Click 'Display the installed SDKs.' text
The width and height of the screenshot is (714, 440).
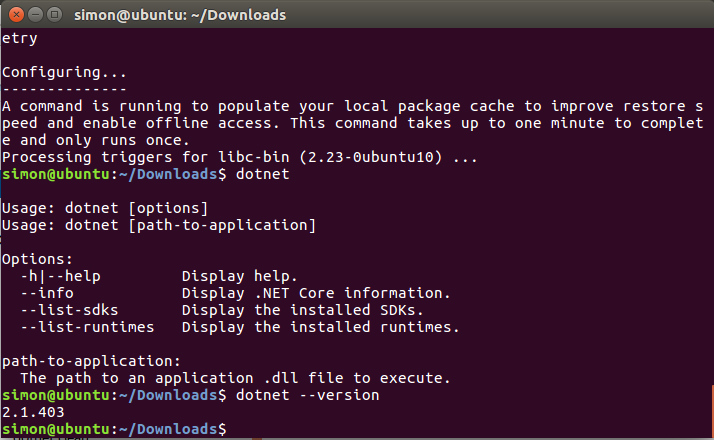(302, 310)
